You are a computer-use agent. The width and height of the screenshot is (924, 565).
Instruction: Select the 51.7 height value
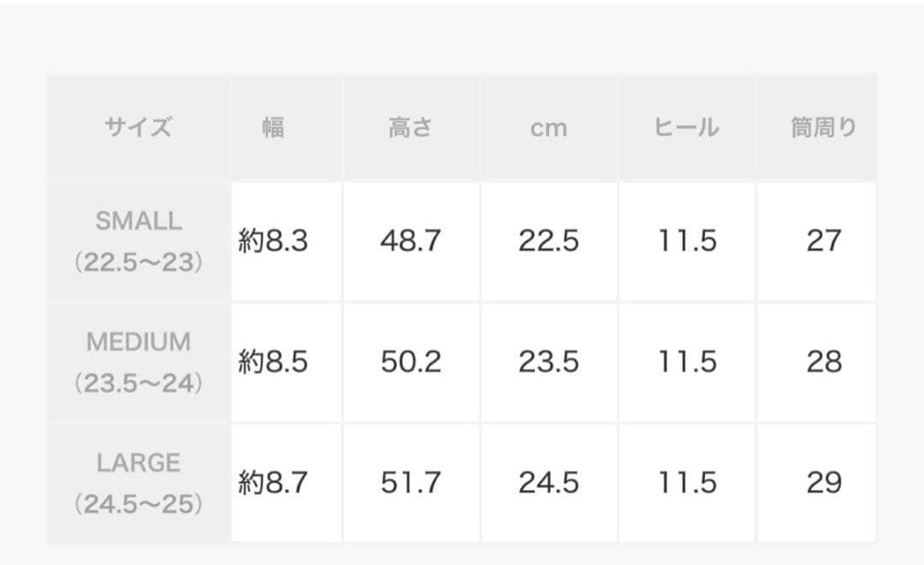(x=411, y=484)
